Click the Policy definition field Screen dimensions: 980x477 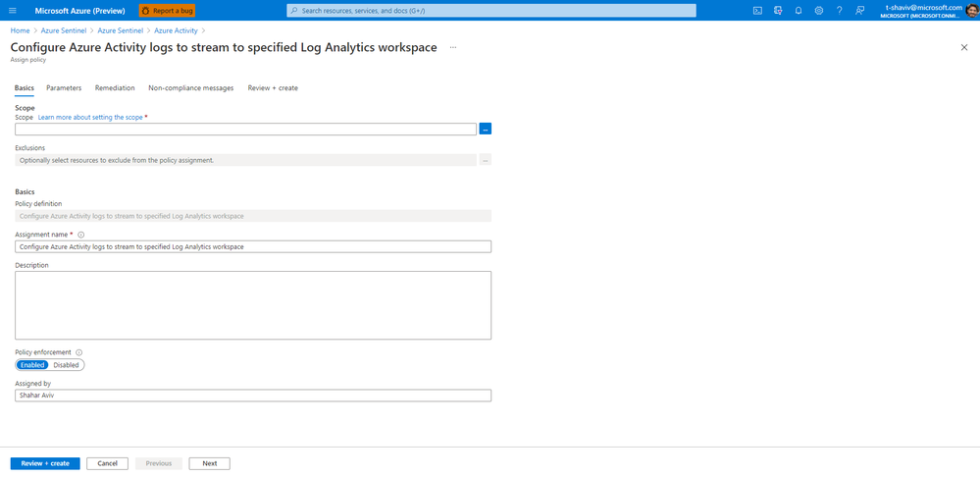pyautogui.click(x=253, y=216)
